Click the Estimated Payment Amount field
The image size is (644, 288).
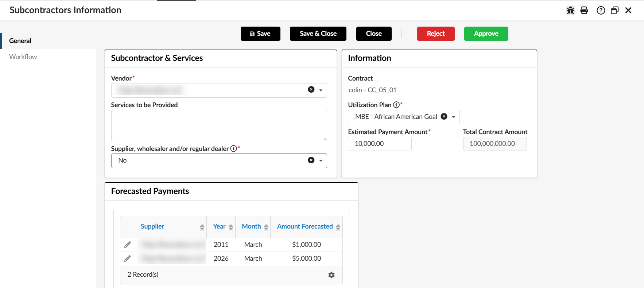click(380, 144)
